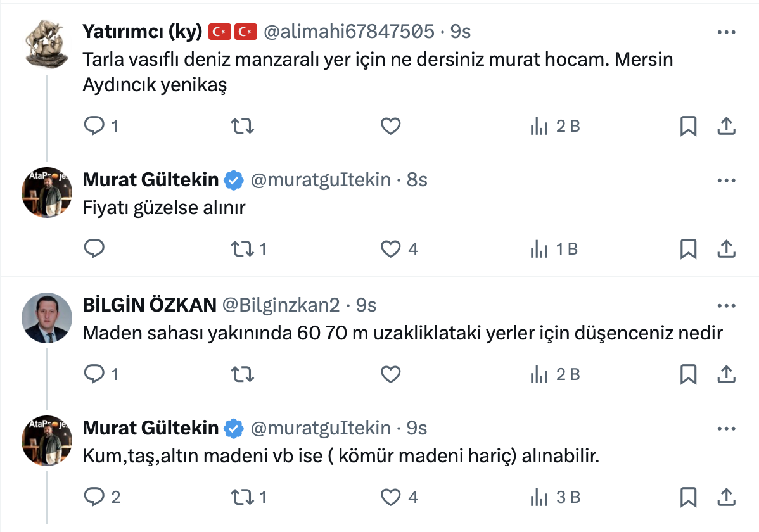Bookmark Yatırımcı (ky)'s tweet
This screenshot has height=532, width=759.
(688, 127)
